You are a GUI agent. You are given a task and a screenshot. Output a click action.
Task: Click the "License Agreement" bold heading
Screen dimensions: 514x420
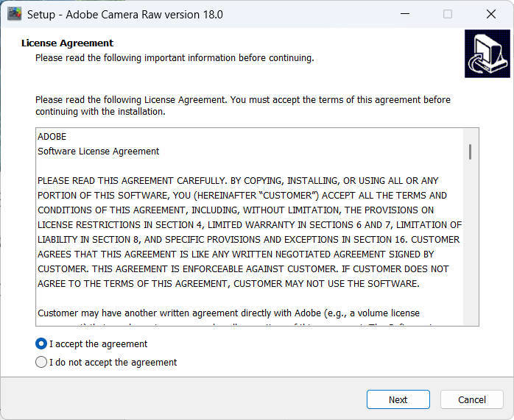(x=67, y=43)
